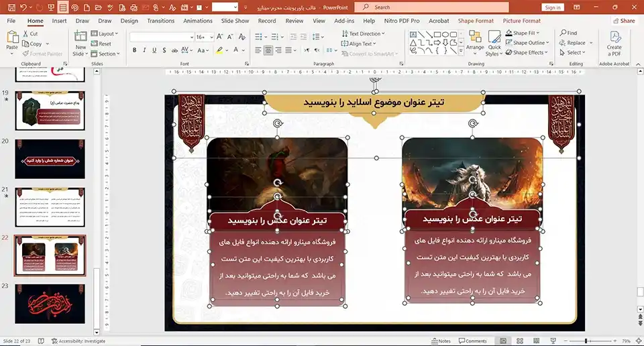644x346 pixels.
Task: Click the Sign in button
Action: (553, 7)
